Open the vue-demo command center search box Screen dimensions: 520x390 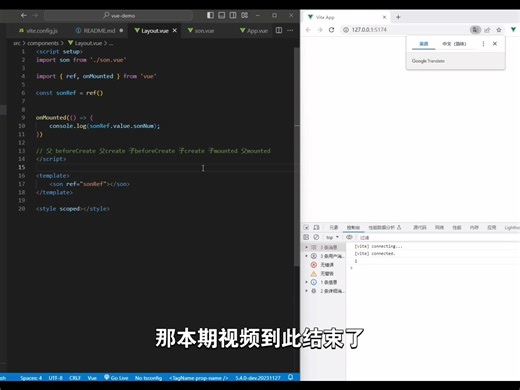(118, 15)
